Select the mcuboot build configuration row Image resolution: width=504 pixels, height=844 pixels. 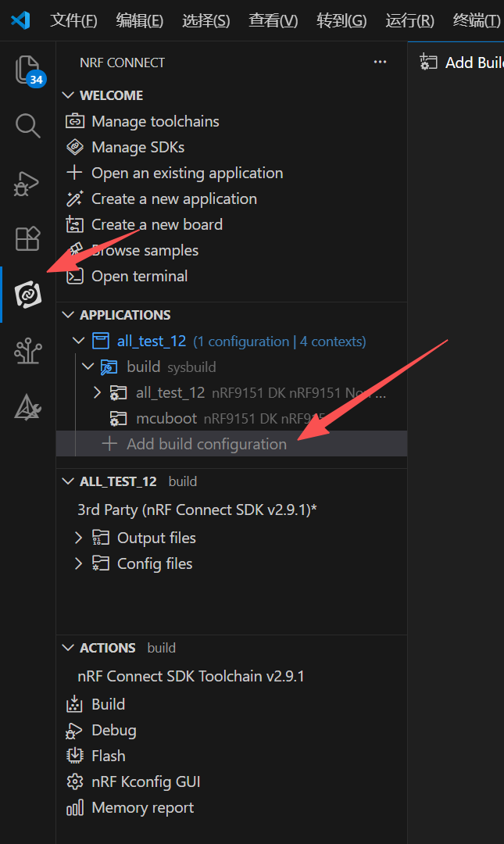pos(231,418)
